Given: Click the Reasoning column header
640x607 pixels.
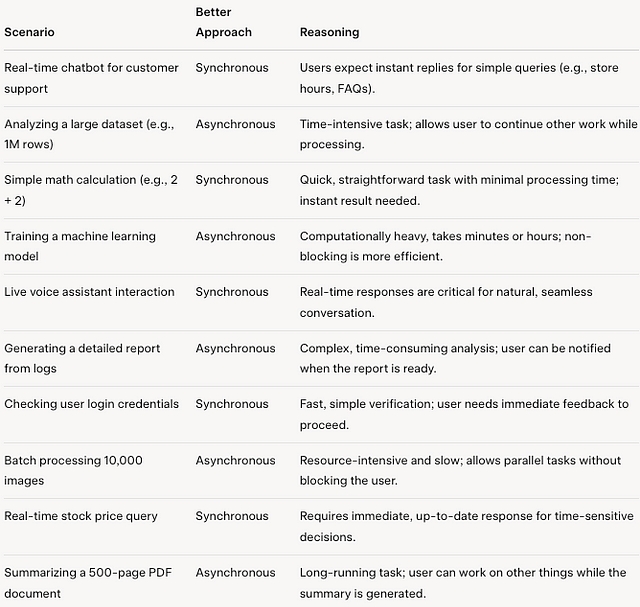Looking at the screenshot, I should 329,32.
